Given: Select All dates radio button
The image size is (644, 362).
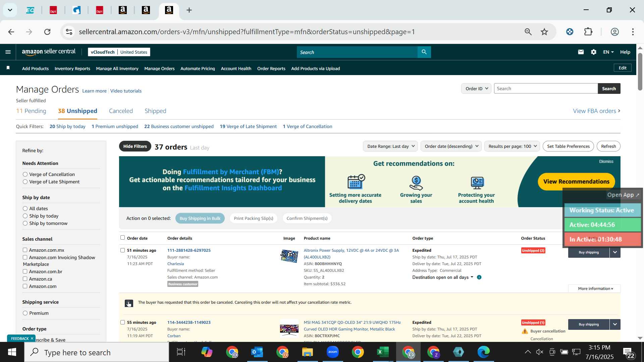Looking at the screenshot, I should tap(25, 208).
